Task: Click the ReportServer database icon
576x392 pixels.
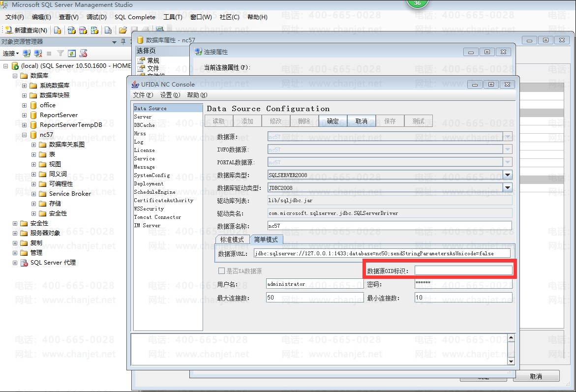Action: (x=33, y=115)
